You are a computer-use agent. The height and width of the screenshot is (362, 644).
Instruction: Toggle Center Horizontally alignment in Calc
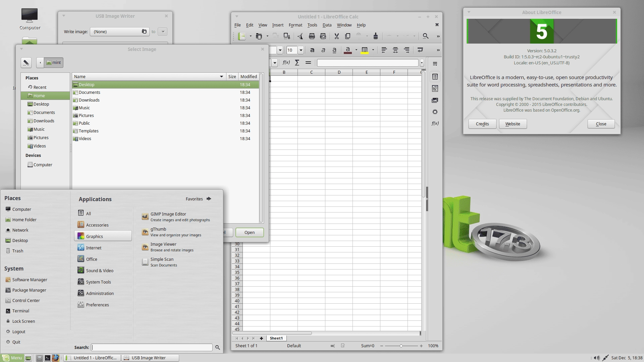(x=395, y=50)
